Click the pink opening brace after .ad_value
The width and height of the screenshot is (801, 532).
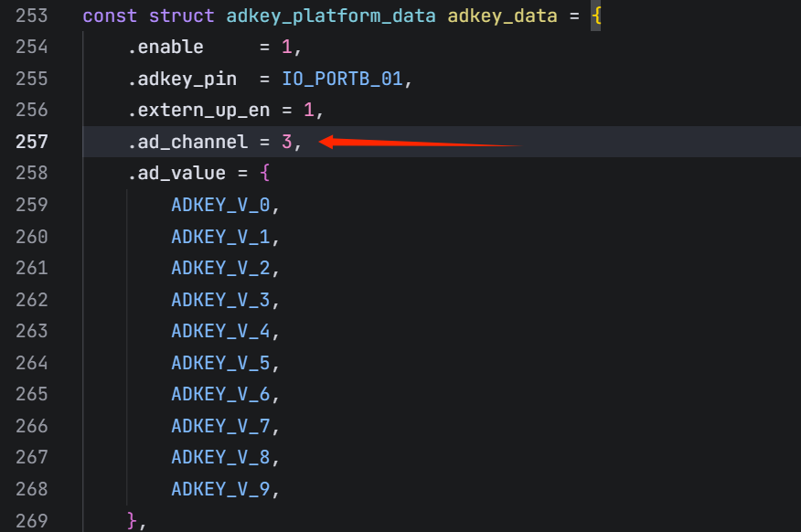264,173
